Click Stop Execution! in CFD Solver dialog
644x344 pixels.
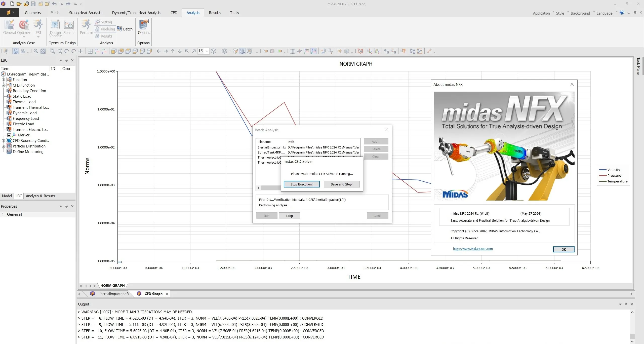click(x=301, y=184)
